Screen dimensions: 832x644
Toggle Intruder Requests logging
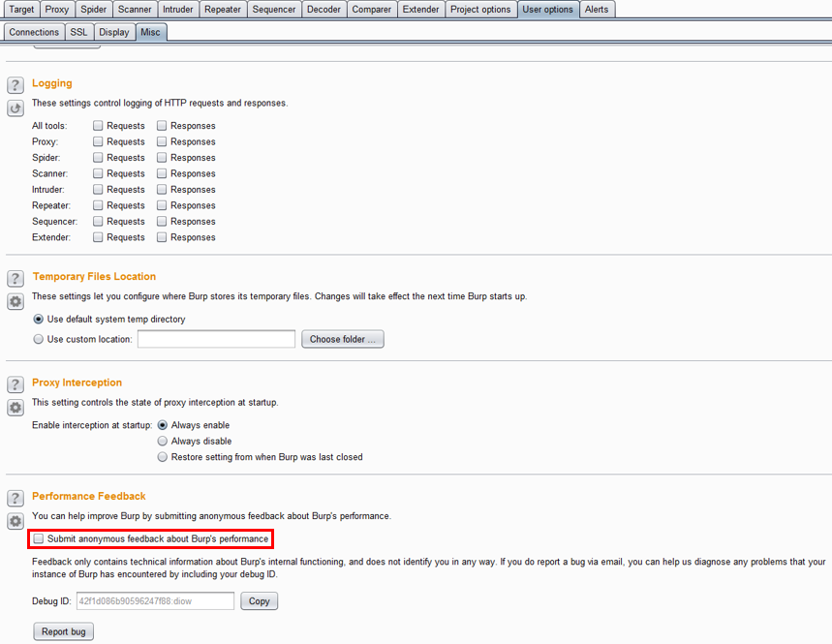click(x=98, y=190)
